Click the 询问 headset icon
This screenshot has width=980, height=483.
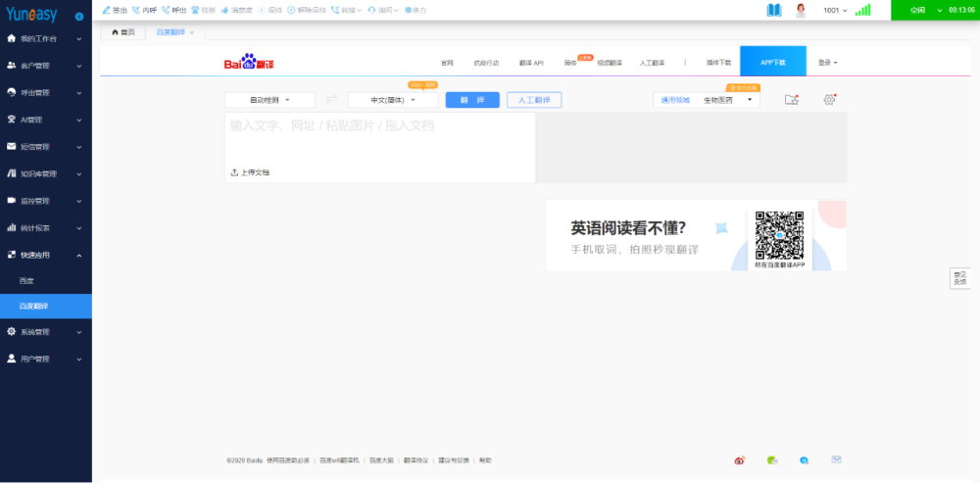point(371,10)
